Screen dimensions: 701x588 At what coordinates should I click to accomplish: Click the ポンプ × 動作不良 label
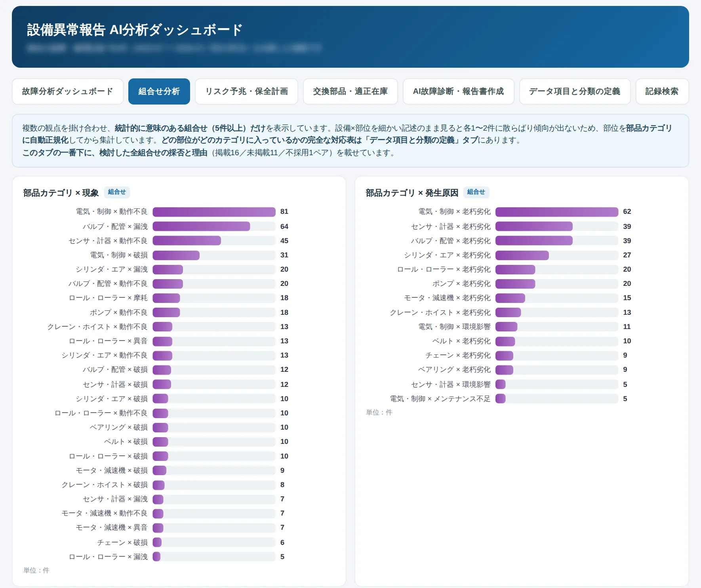click(x=119, y=312)
